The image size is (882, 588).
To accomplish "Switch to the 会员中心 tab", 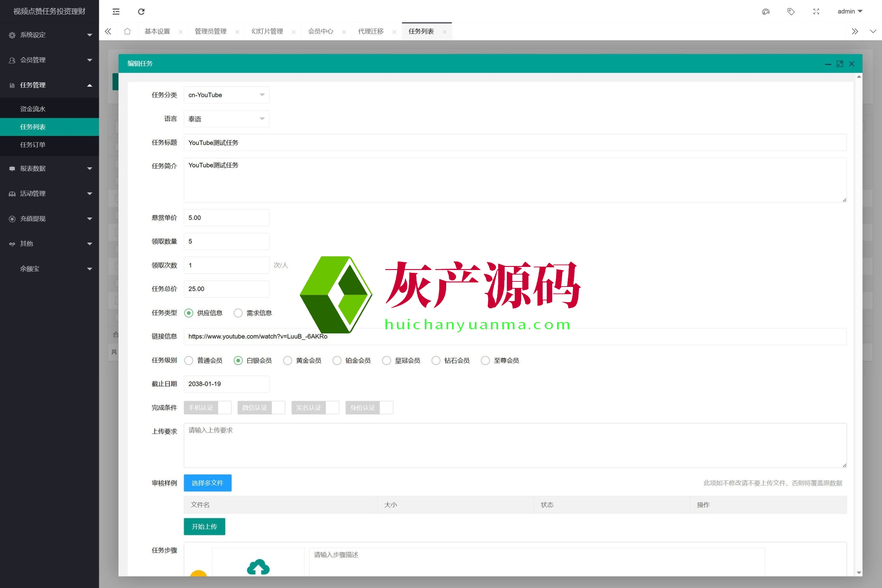I will coord(320,31).
